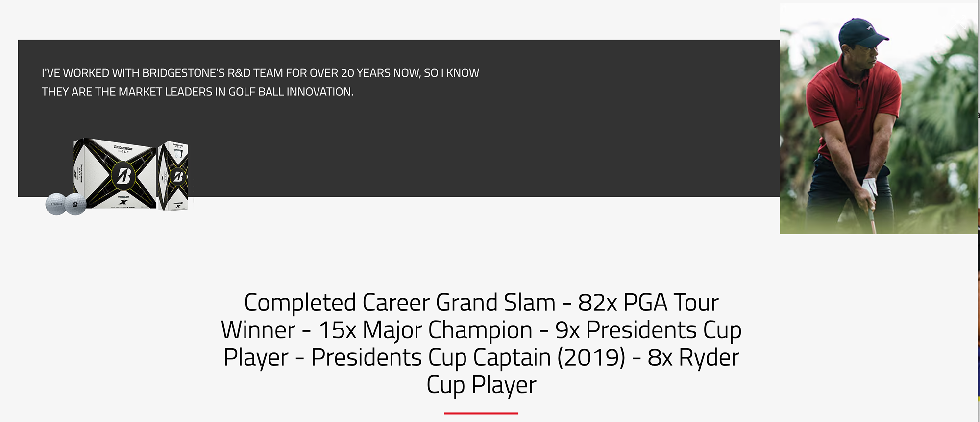Click the "82x PGA Tour" text
The height and width of the screenshot is (422, 980).
[x=648, y=303]
